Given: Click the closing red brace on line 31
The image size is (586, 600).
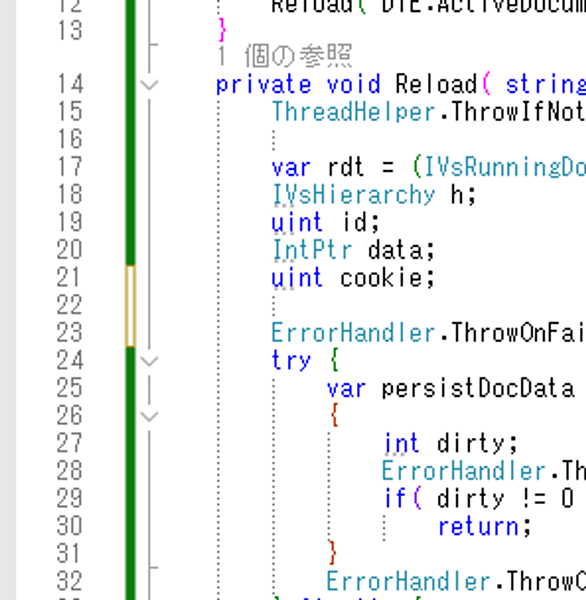Looking at the screenshot, I should point(333,553).
